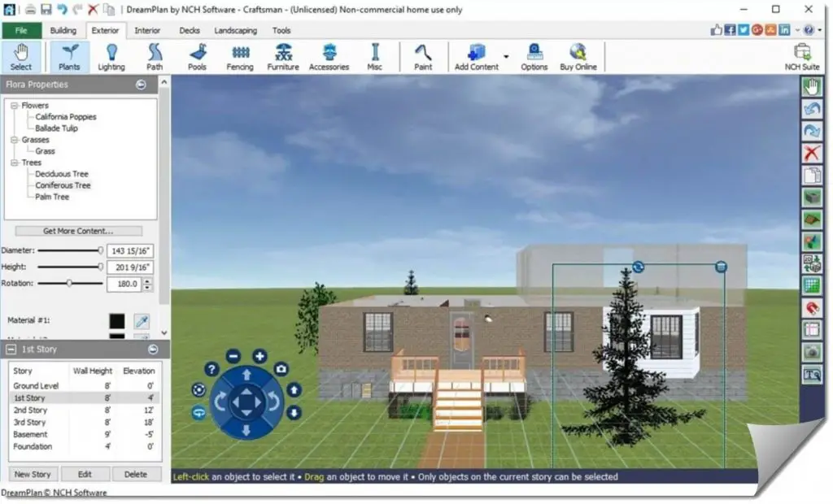The width and height of the screenshot is (833, 504).
Task: Click the camera snapshot icon in navigation widget
Action: coord(281,369)
